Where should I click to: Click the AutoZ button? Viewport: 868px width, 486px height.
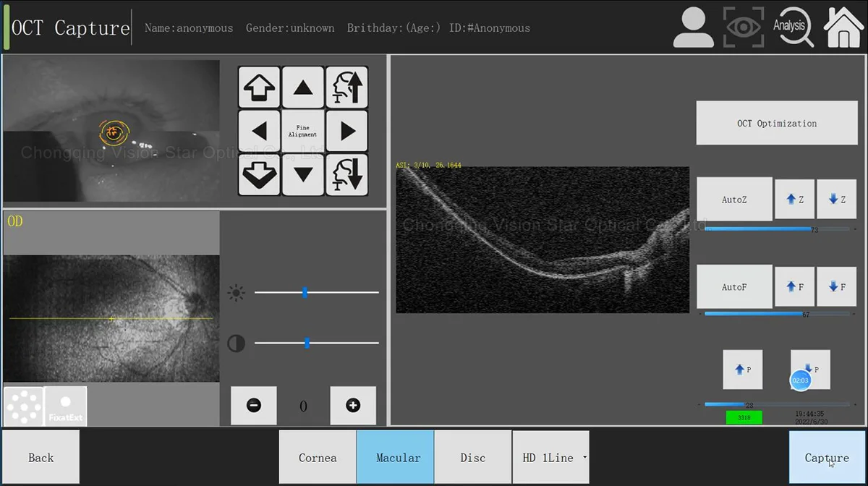click(734, 200)
